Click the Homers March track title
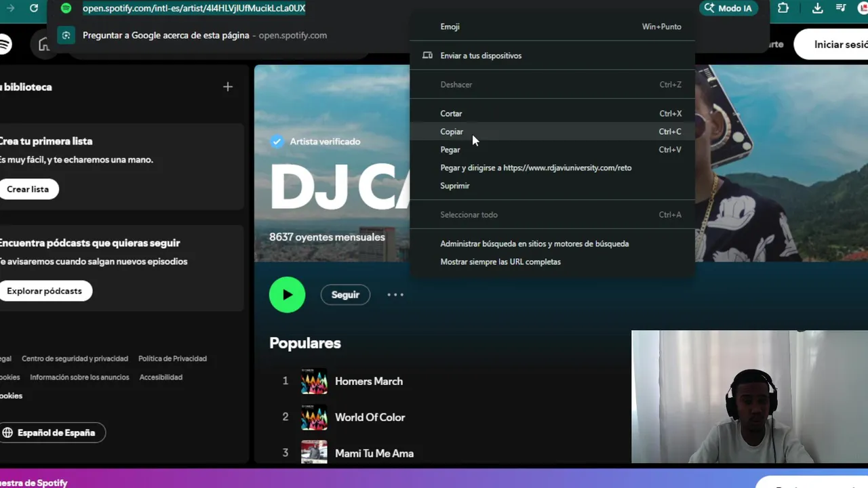The width and height of the screenshot is (868, 488). [x=369, y=381]
